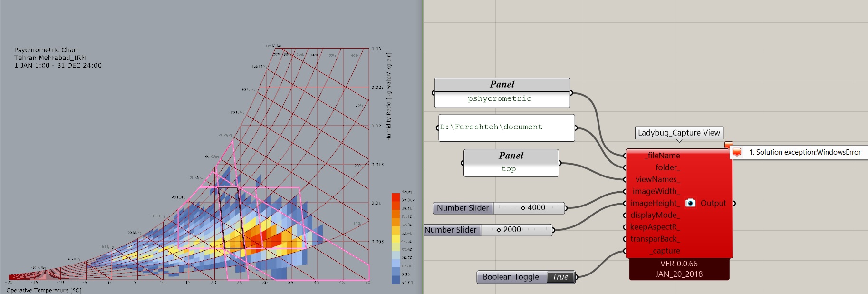Screen dimensions: 868x294
Task: Click the Ladybug_Capture View label
Action: pos(679,133)
